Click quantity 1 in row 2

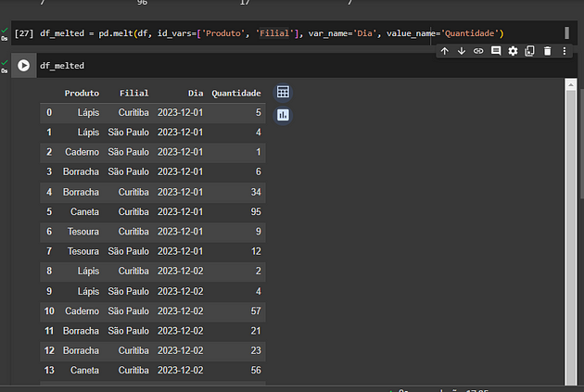tap(258, 152)
